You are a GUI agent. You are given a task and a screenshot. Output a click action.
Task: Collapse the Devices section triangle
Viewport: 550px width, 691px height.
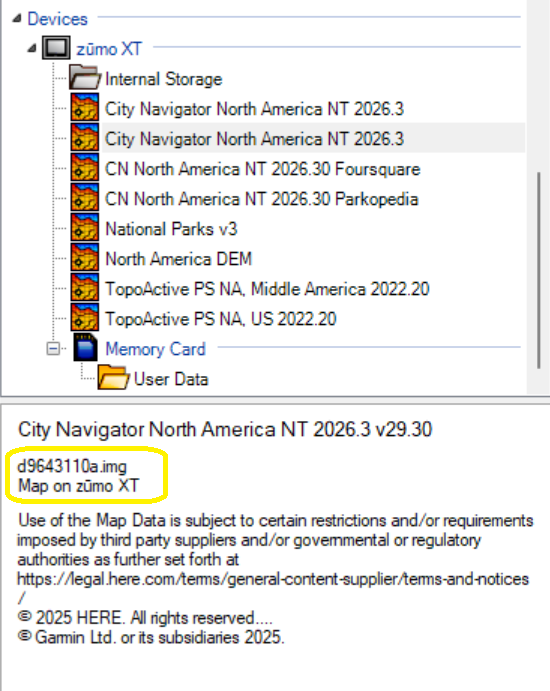pos(17,19)
